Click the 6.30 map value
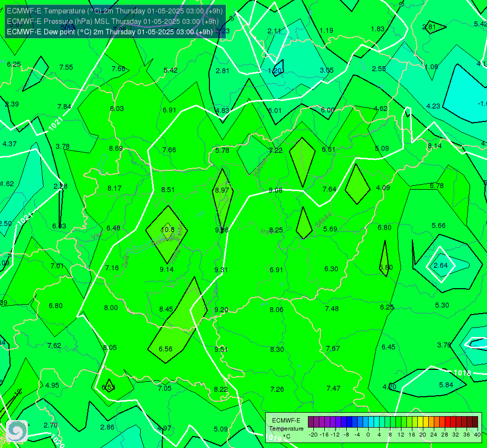 (x=331, y=269)
